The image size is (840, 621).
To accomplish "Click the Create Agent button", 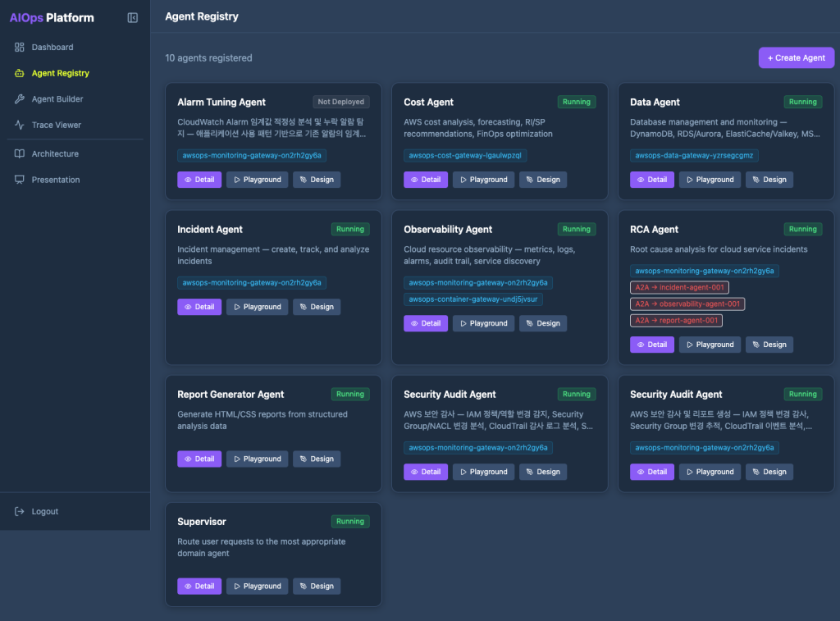I will click(796, 58).
